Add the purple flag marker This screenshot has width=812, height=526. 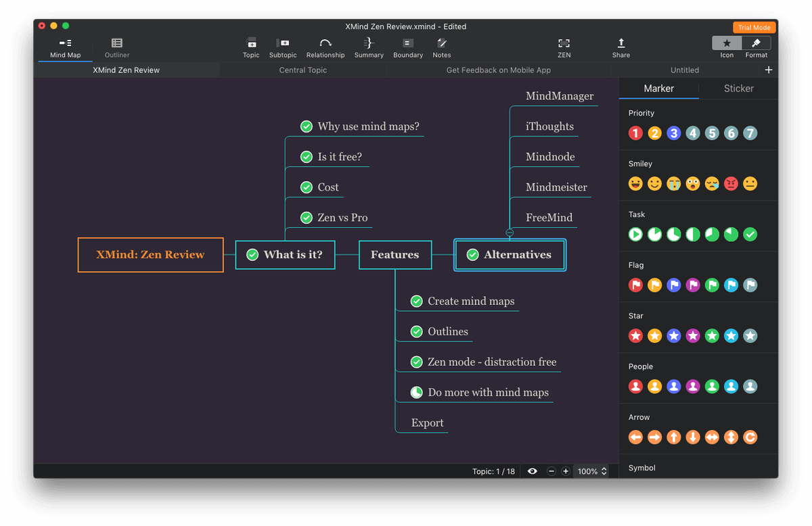[693, 285]
